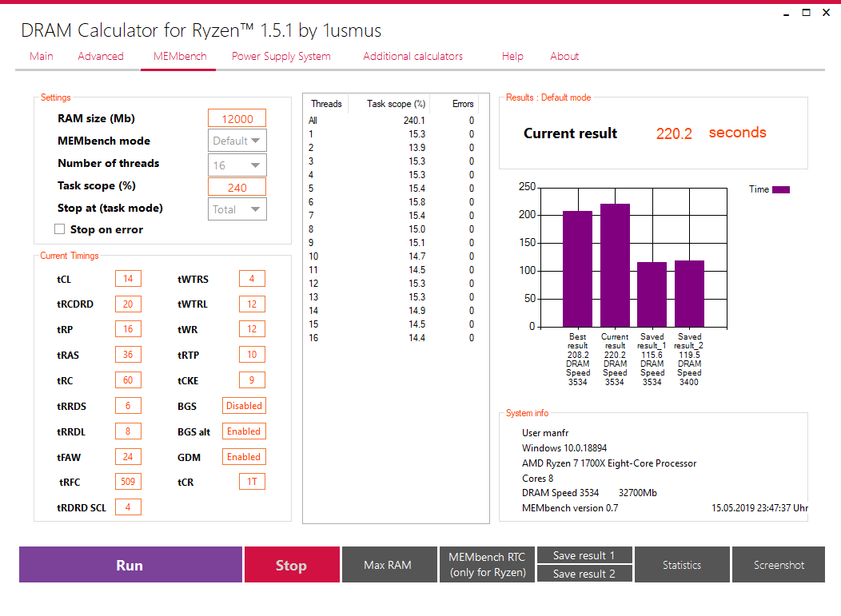Start the benchmark with Run

[130, 565]
